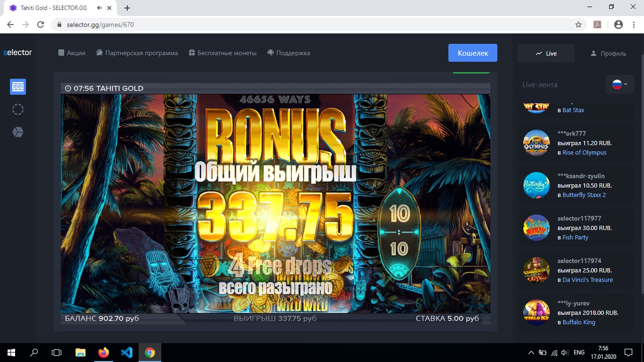Image resolution: width=644 pixels, height=362 pixels.
Task: Open Buffalo King game link
Action: pyautogui.click(x=579, y=322)
